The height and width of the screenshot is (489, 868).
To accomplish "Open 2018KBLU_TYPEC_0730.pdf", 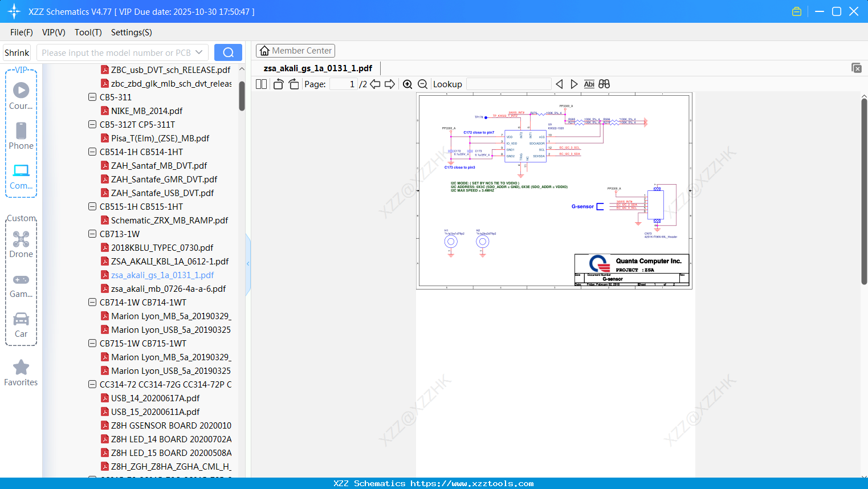I will 162,247.
